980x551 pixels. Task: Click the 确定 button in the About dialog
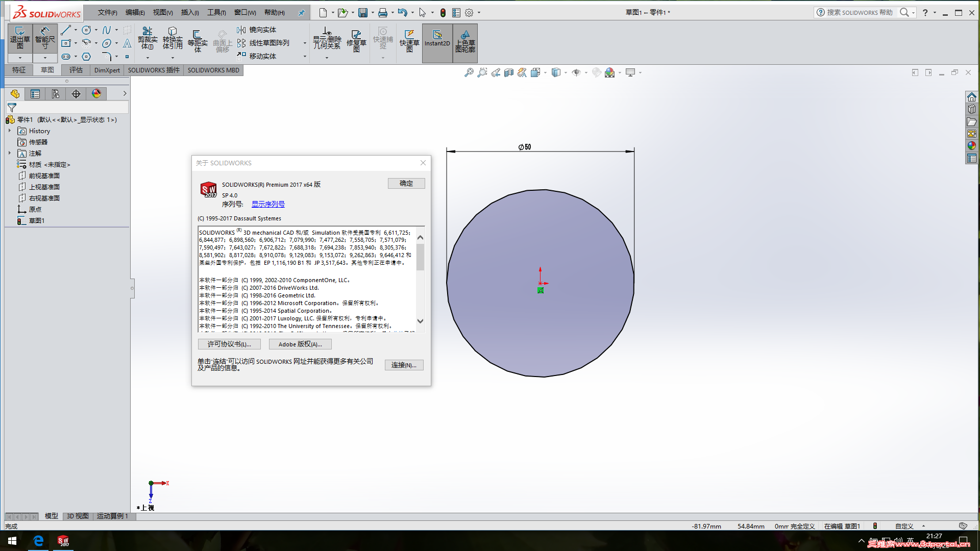(406, 183)
